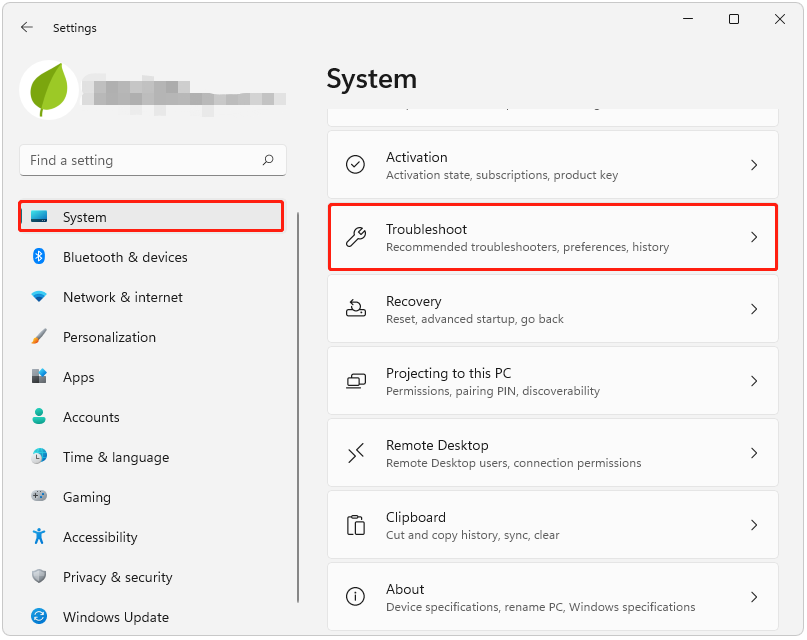Click 'Remote Desktop users, connection permissions' text
This screenshot has height=640, width=807.
[514, 464]
